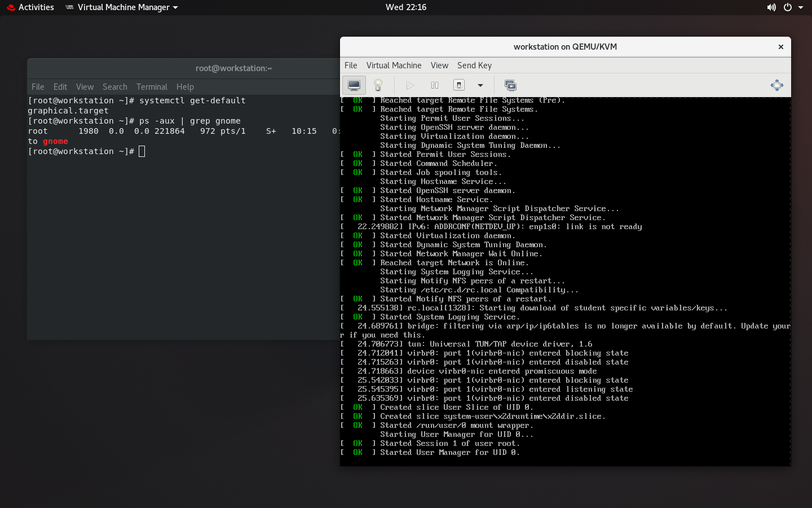The width and height of the screenshot is (812, 508).
Task: Click the workstation on QEMU/KVM title text
Action: (565, 47)
